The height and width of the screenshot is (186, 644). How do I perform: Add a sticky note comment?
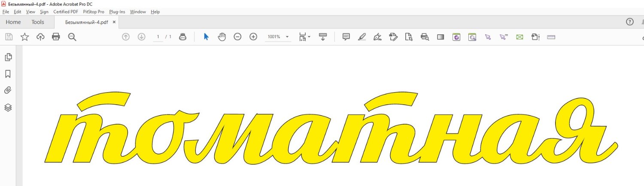[x=346, y=37]
